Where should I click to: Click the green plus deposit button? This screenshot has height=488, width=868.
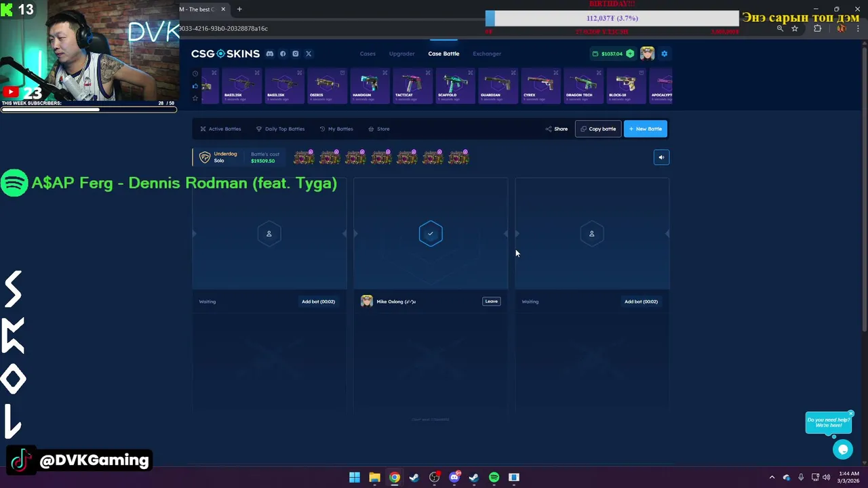click(630, 54)
